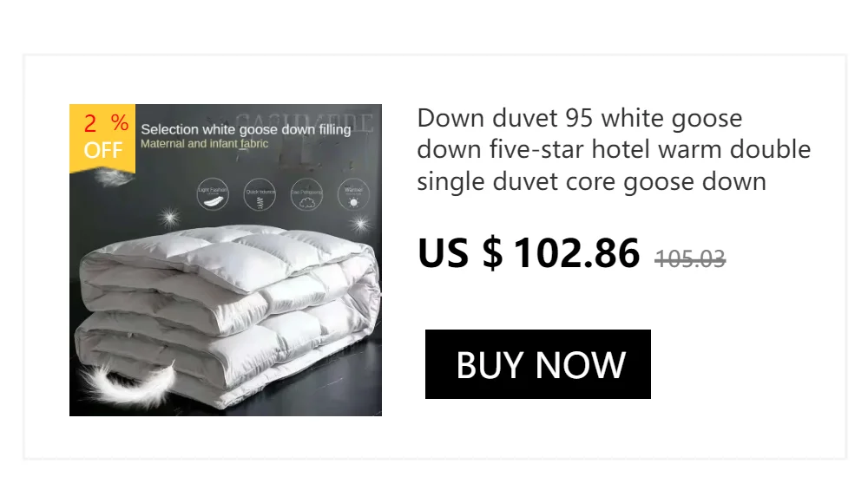This screenshot has width=868, height=503.
Task: Click the Warmer sun circle icon
Action: click(354, 194)
